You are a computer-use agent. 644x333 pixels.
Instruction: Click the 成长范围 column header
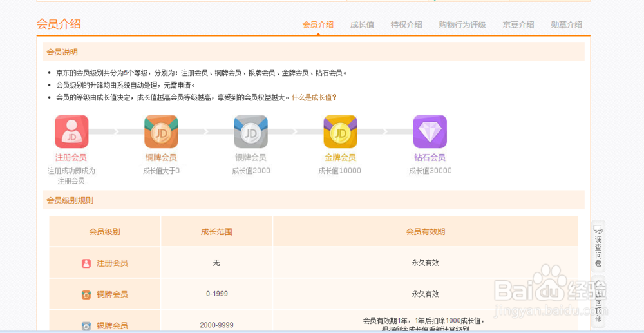tap(216, 232)
